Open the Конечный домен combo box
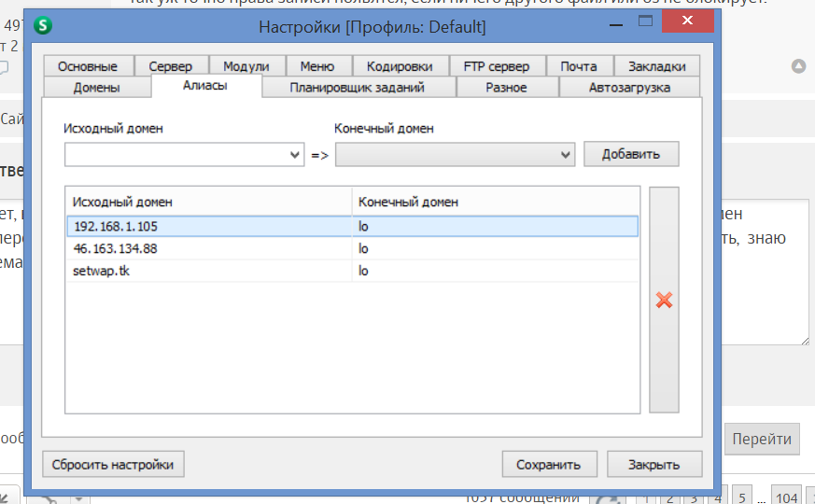Screen dimensions: 815x504 455,154
